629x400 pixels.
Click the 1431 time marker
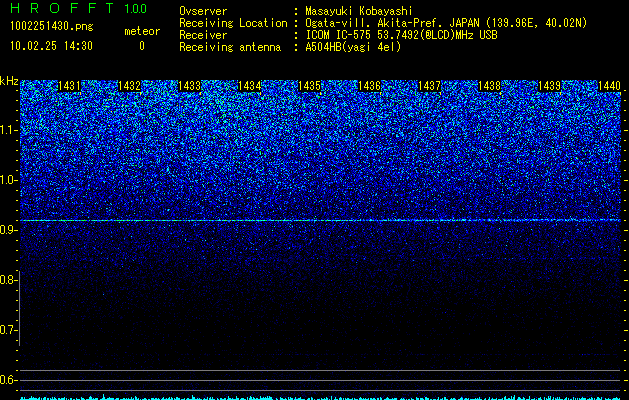pos(69,86)
